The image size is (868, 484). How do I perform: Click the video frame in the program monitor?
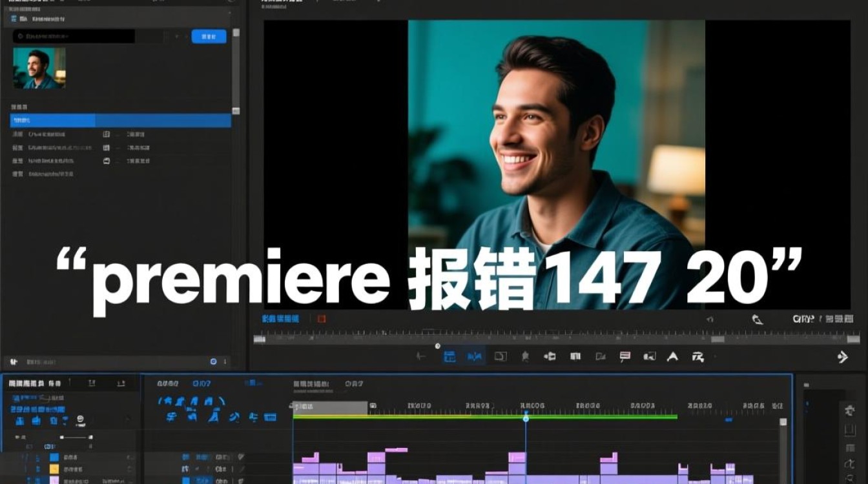point(556,165)
